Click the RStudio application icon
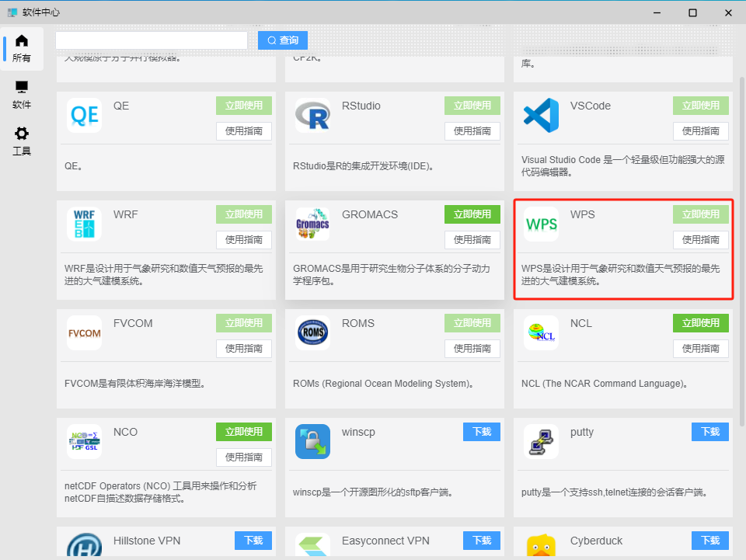The width and height of the screenshot is (746, 560). pos(312,115)
